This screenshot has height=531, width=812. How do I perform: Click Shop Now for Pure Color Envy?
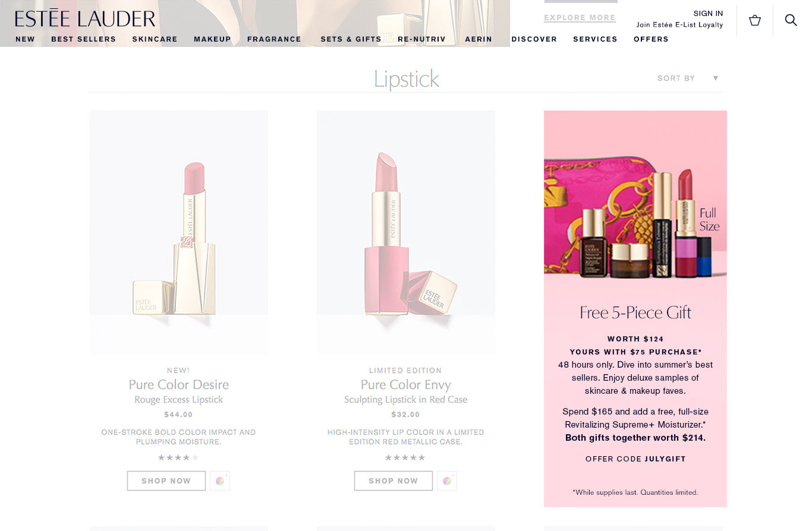click(394, 481)
